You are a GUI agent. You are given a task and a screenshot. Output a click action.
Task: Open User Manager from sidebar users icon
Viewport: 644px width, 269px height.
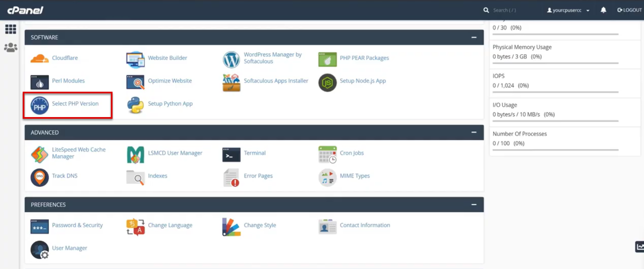coord(11,47)
